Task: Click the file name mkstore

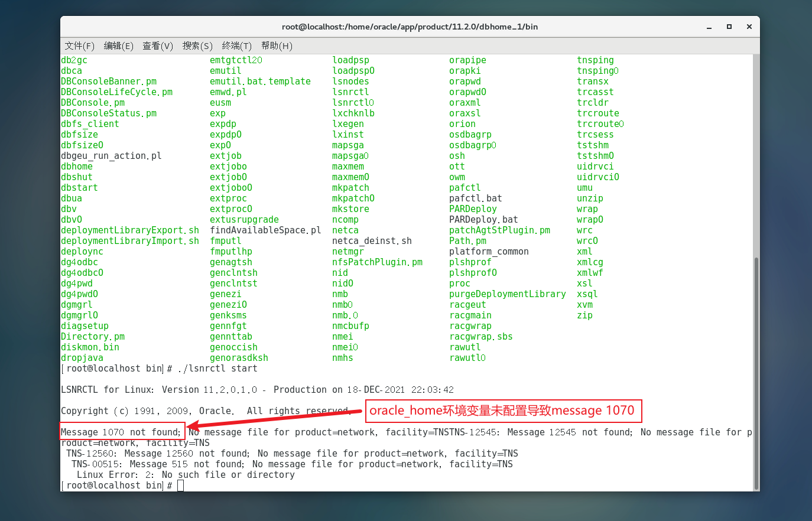Action: 350,209
